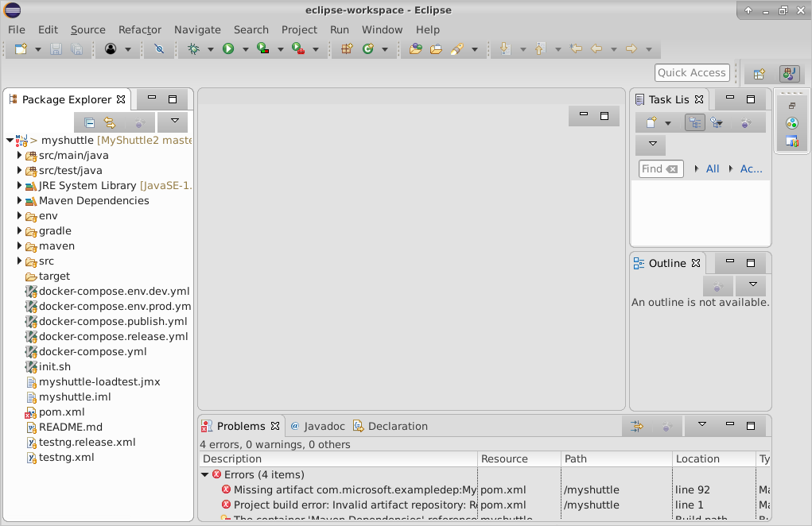Click the New Java Package icon

tap(346, 49)
